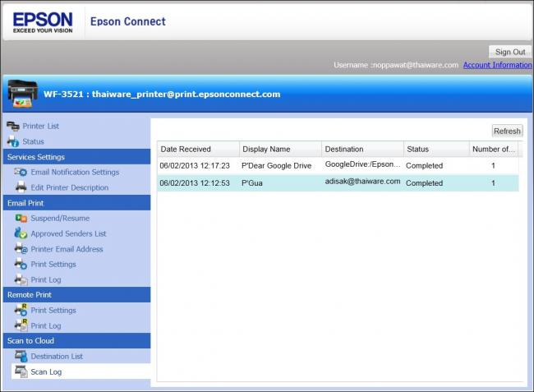
Task: Click the Number of... column header
Action: (494, 150)
